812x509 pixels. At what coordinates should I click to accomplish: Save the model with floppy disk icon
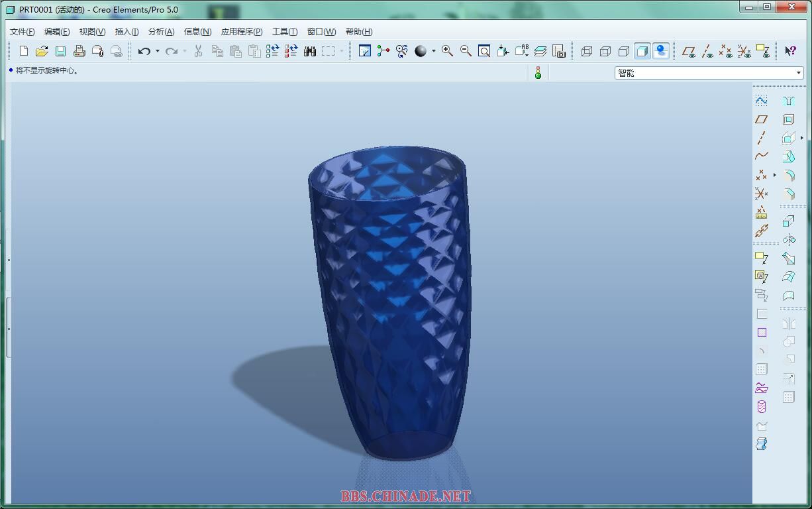(60, 51)
